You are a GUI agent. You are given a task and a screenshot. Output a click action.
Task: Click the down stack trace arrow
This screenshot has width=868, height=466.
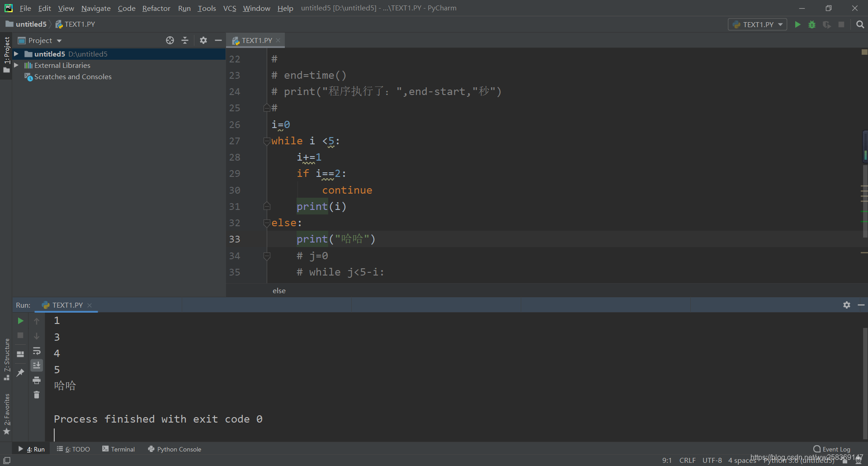tap(37, 336)
